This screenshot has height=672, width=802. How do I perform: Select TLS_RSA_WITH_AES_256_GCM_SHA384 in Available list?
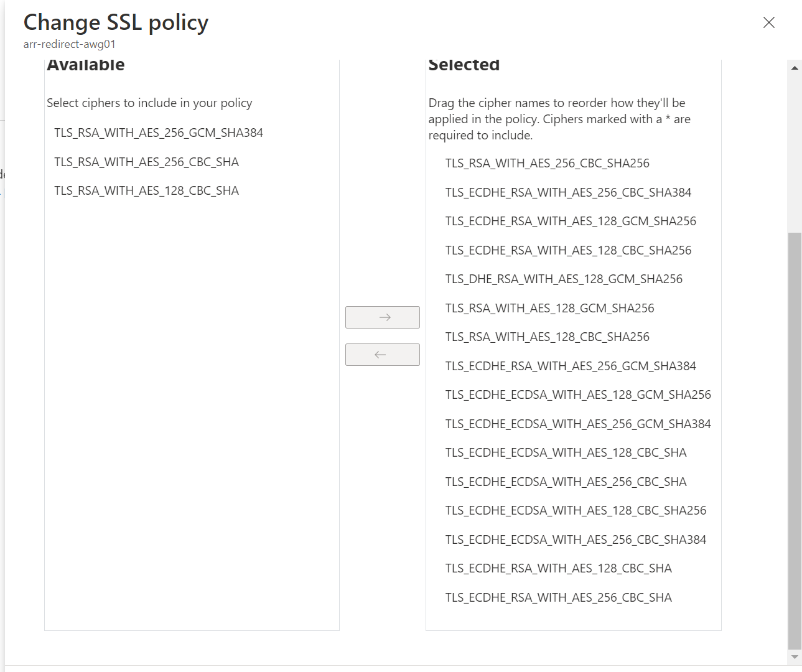(x=159, y=133)
